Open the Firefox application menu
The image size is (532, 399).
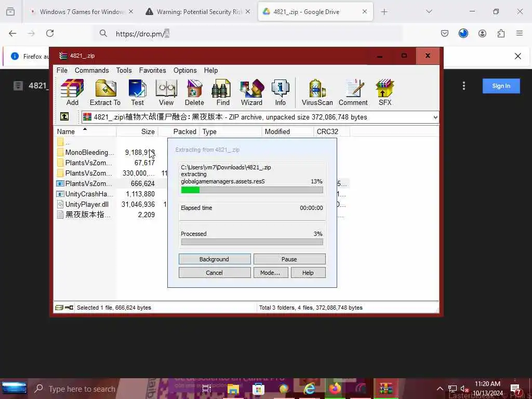click(520, 33)
